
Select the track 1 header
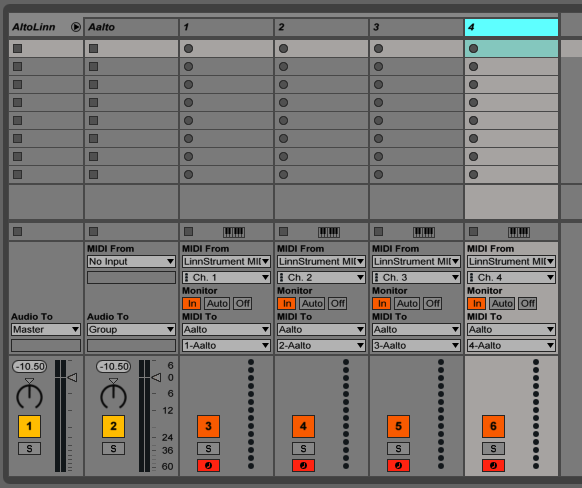pyautogui.click(x=226, y=27)
